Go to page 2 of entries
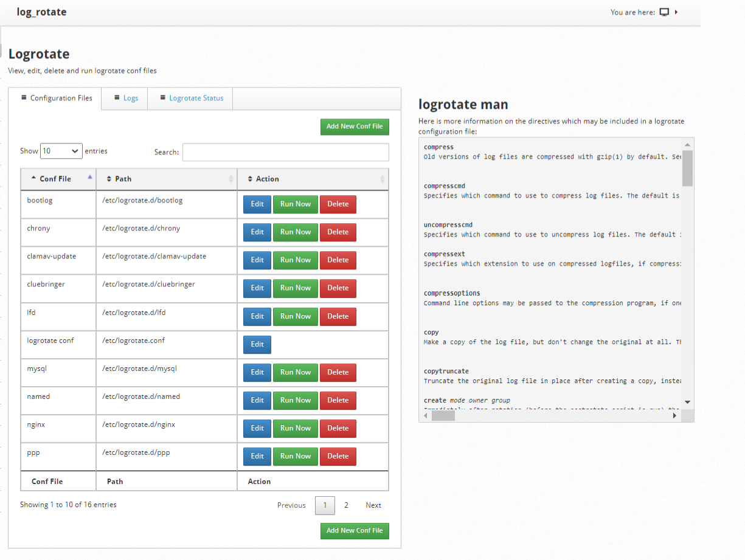The width and height of the screenshot is (745, 560). coord(346,505)
